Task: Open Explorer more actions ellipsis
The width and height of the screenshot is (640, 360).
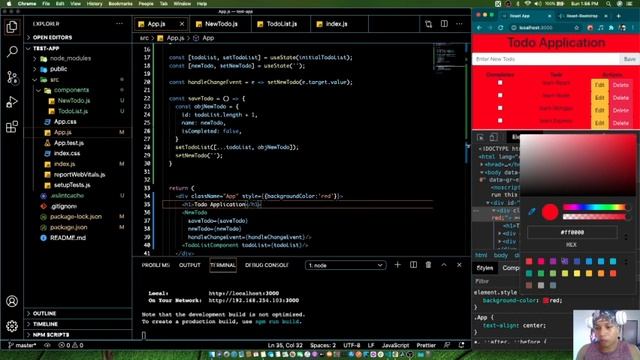Action: (x=119, y=24)
